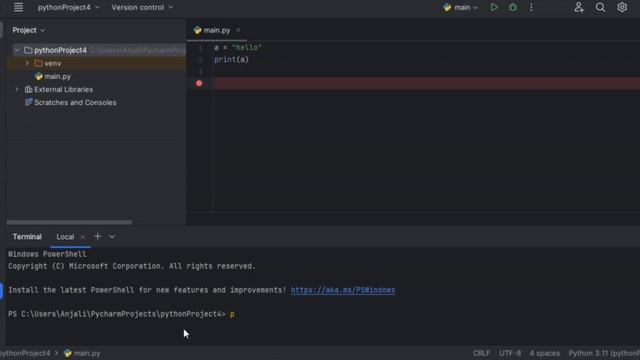Viewport: 640px width, 360px height.
Task: Select the venv folder row
Action: point(96,63)
